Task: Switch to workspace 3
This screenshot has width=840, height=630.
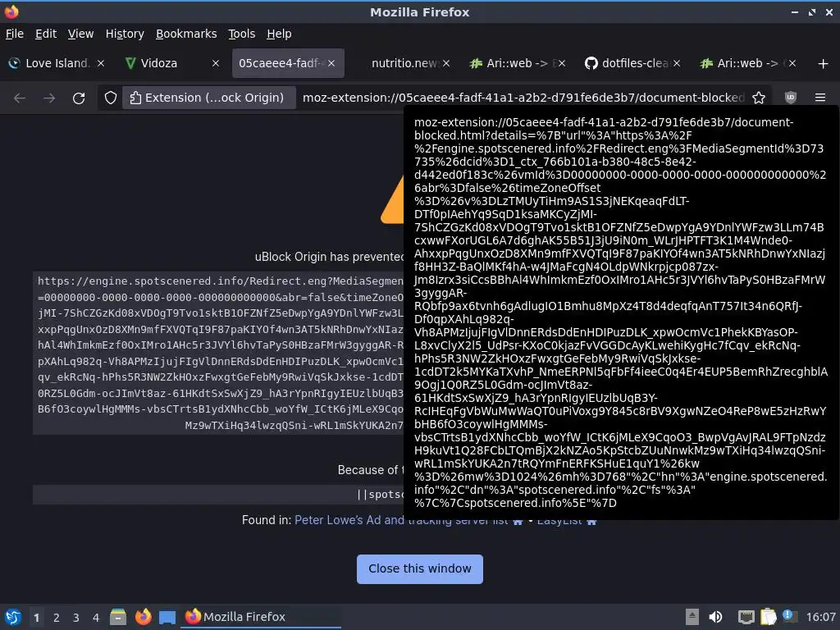Action: point(76,618)
